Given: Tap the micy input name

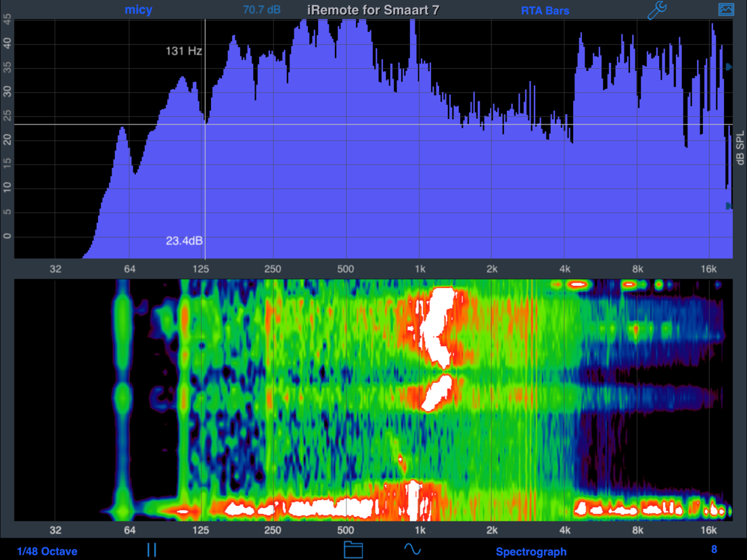Looking at the screenshot, I should coord(139,9).
